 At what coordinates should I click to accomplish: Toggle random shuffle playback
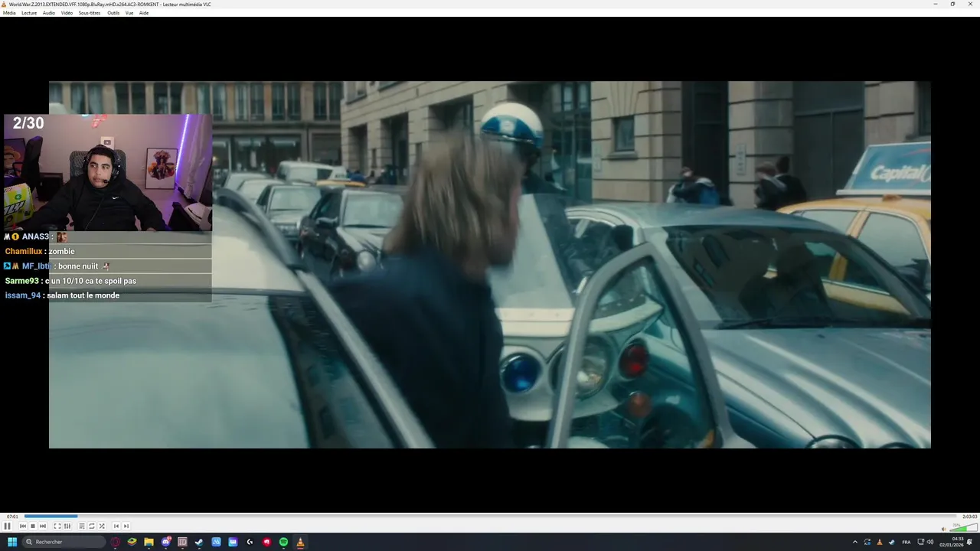tap(102, 526)
